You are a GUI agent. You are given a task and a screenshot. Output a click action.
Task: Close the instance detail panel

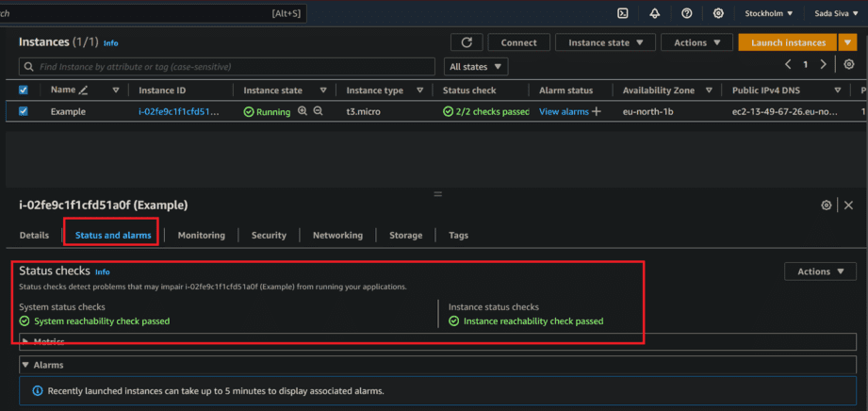pos(848,205)
